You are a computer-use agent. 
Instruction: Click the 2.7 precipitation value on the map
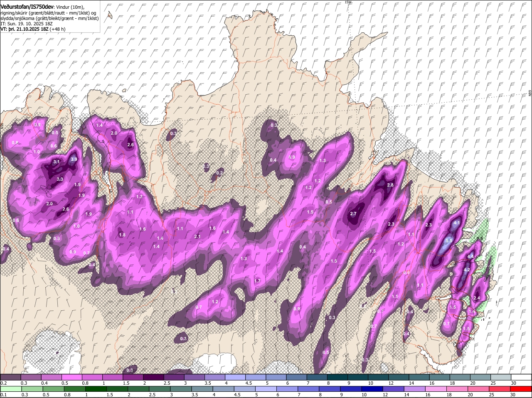coord(354,214)
